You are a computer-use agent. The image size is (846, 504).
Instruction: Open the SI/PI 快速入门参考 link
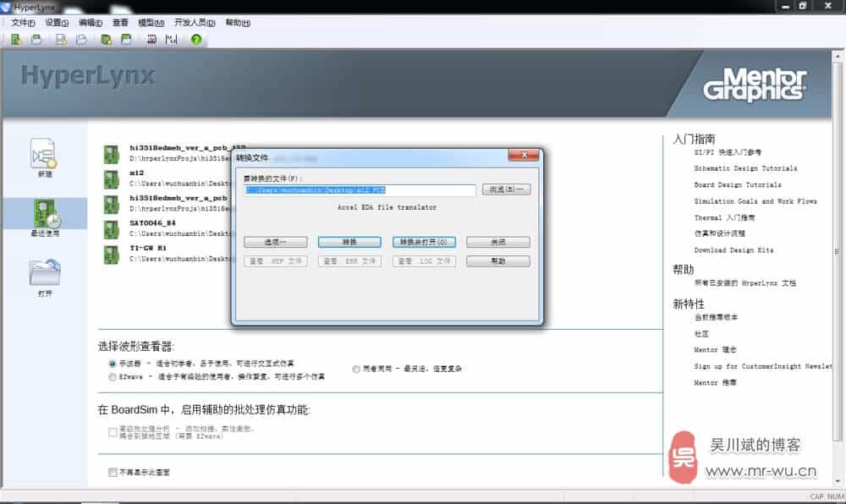728,152
